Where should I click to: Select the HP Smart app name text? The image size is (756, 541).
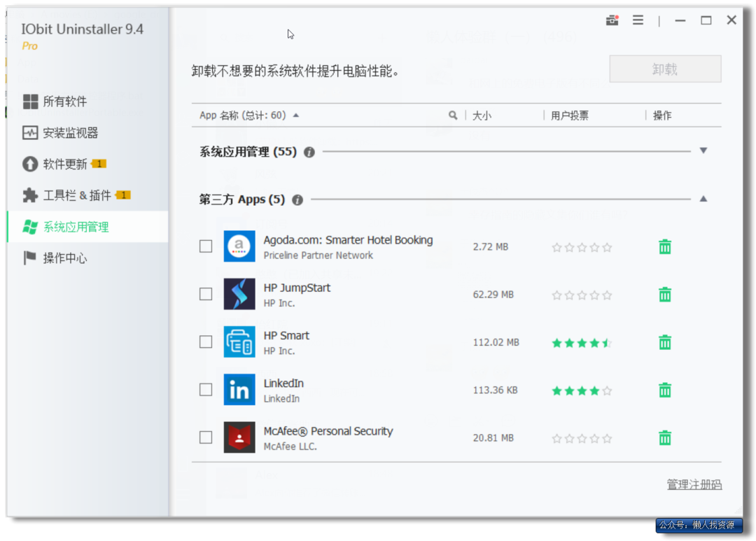coord(286,336)
